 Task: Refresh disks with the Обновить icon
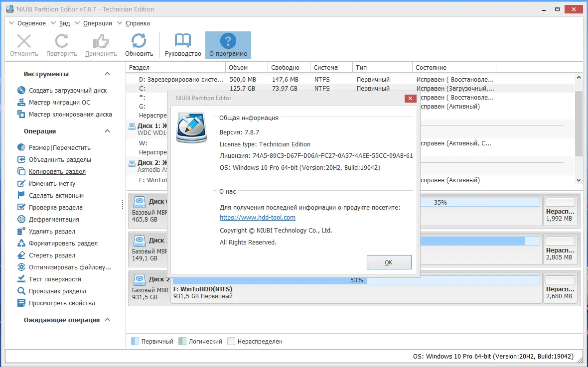pos(139,41)
